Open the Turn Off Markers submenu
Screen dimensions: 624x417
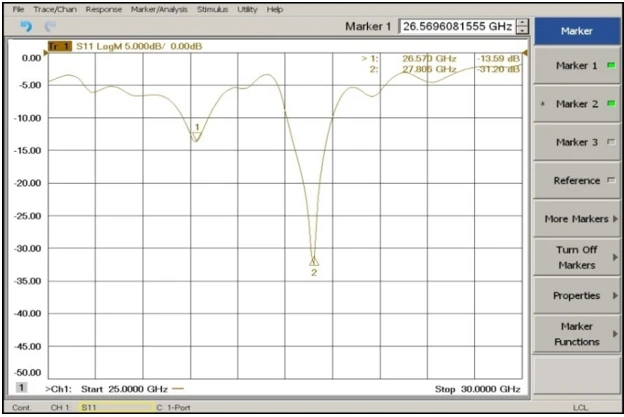coord(577,257)
